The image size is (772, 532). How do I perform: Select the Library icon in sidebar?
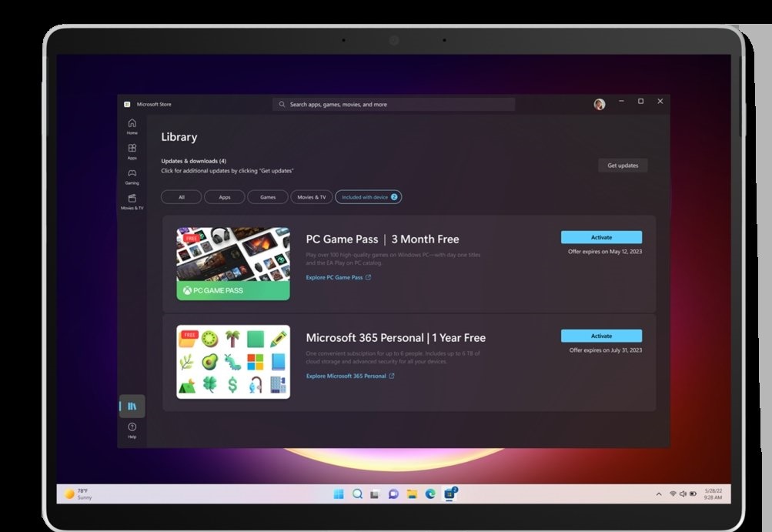132,406
